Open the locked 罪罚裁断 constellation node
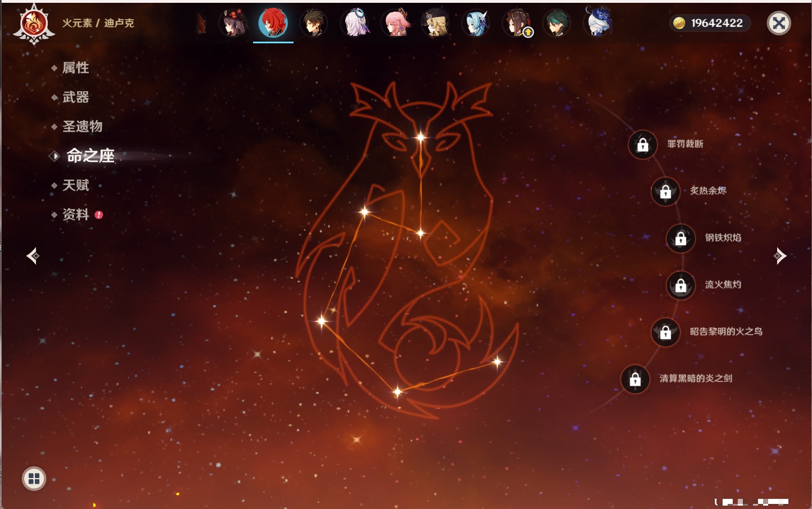This screenshot has width=812, height=509. [643, 145]
